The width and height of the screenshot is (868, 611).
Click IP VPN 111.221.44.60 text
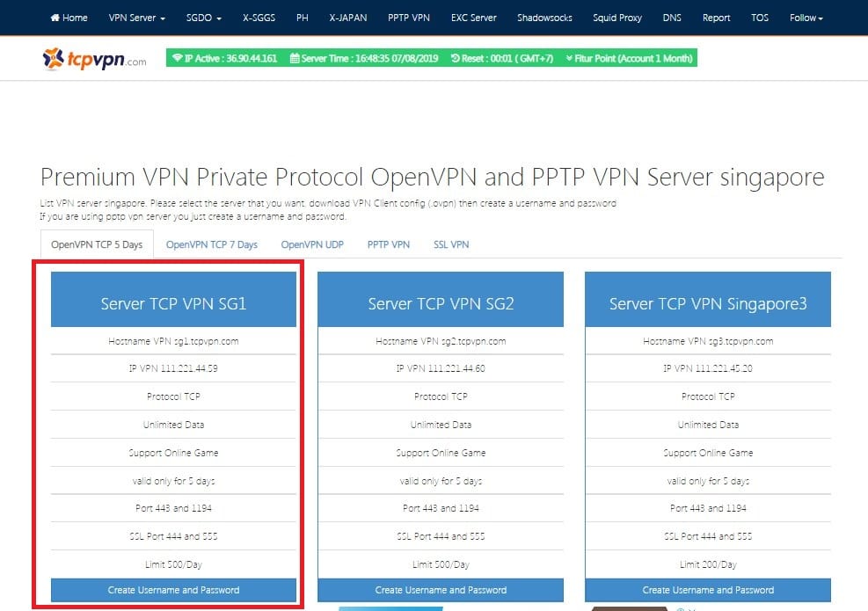(x=441, y=368)
